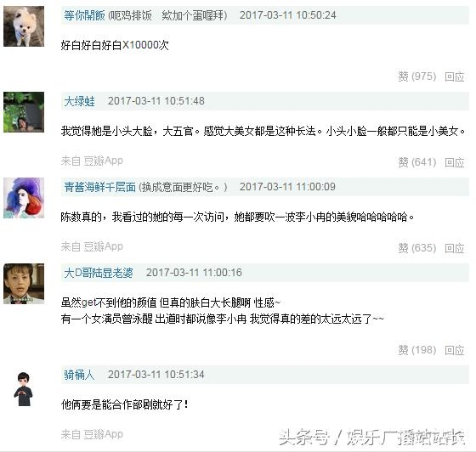This screenshot has width=476, height=452.
Task: Click 回应 next to 赞 (198)
Action: pos(455,350)
